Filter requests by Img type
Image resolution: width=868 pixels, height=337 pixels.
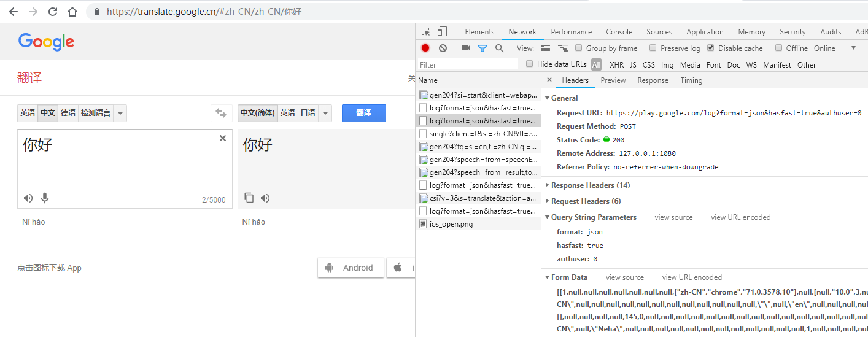coord(667,64)
